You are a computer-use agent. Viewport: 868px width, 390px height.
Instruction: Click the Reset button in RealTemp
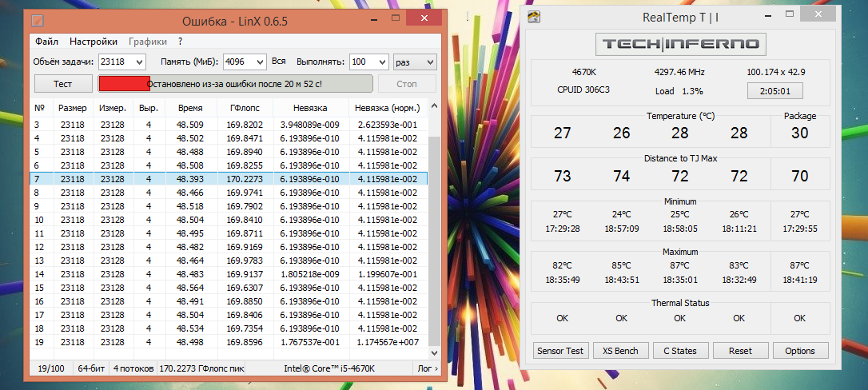coord(740,351)
